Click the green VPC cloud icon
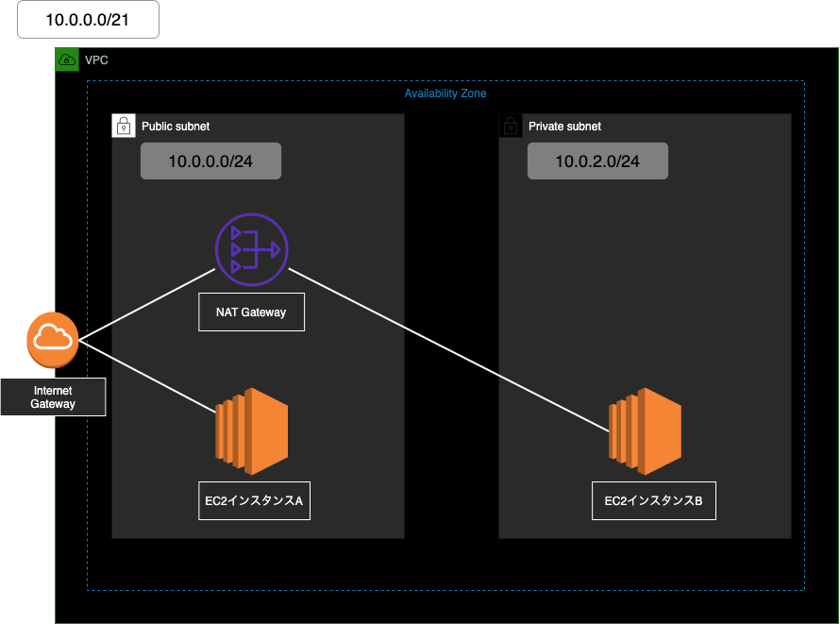 click(x=67, y=59)
